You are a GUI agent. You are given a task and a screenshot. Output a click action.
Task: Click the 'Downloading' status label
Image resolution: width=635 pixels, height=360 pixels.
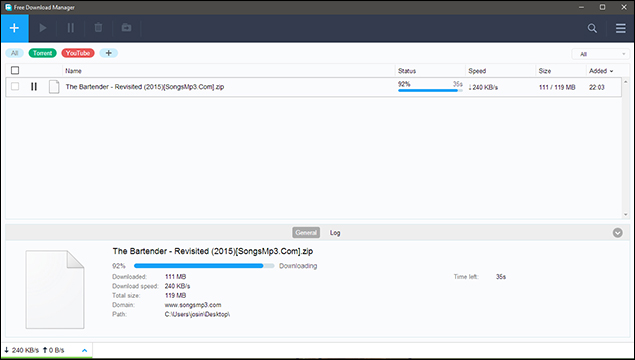298,266
